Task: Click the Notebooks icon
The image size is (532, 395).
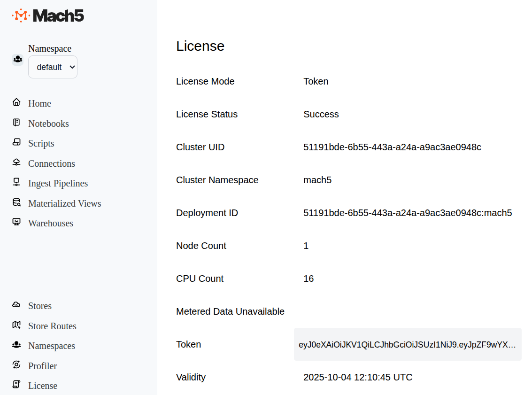Action: [16, 123]
